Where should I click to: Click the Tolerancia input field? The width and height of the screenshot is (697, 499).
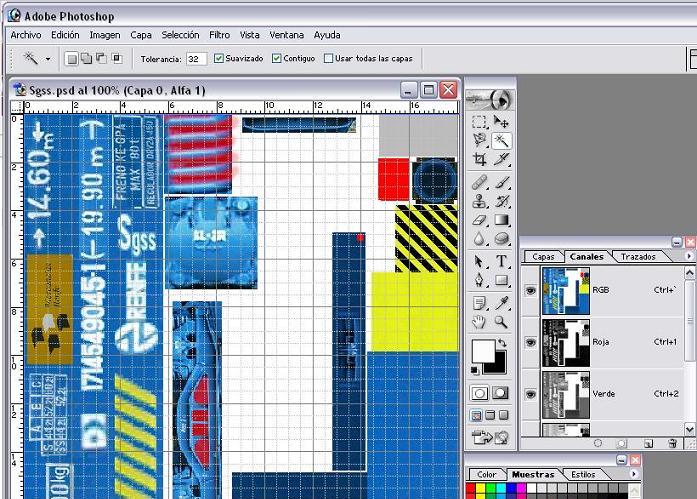(x=196, y=59)
